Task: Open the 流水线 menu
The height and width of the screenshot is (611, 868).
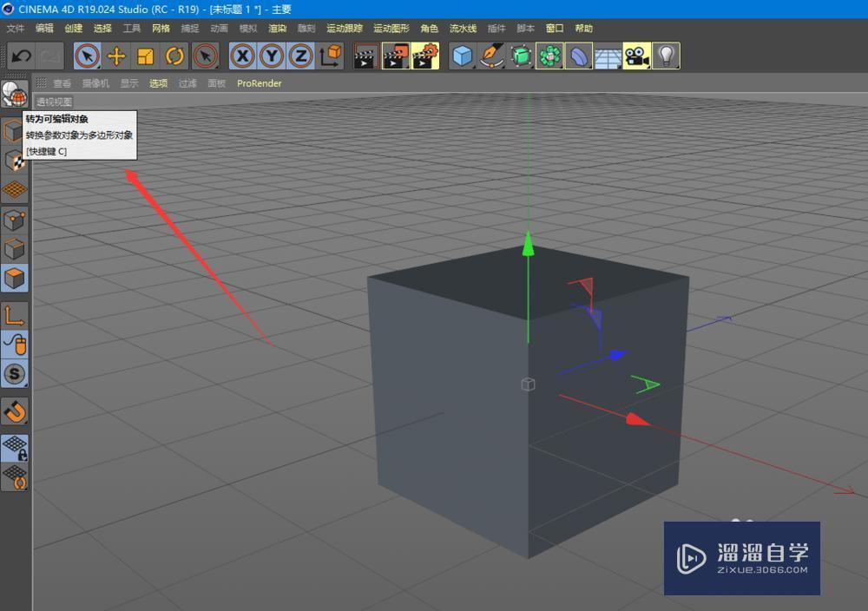Action: pyautogui.click(x=463, y=29)
